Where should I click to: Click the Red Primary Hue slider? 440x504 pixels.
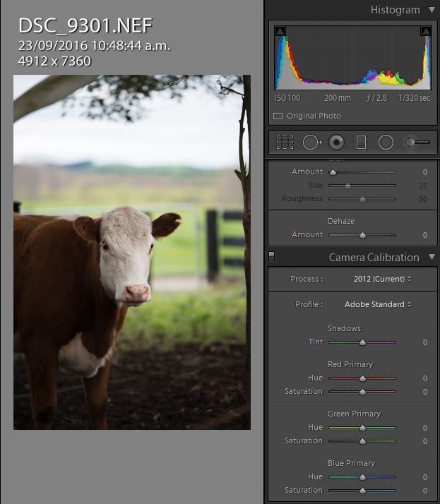click(362, 378)
